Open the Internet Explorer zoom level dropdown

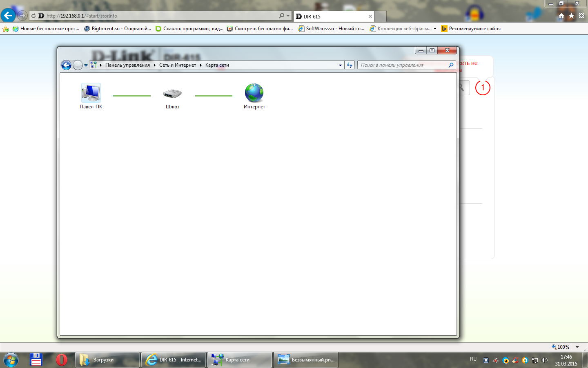tap(577, 347)
